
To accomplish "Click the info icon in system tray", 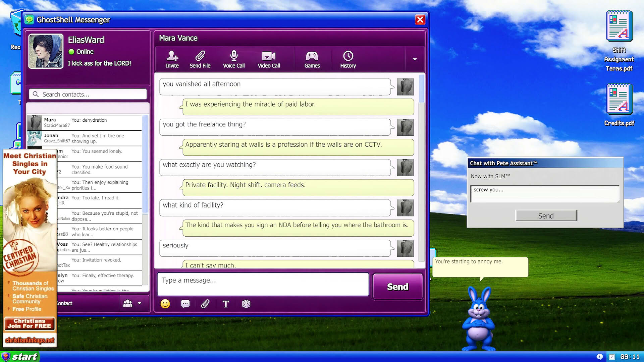I will [x=600, y=357].
